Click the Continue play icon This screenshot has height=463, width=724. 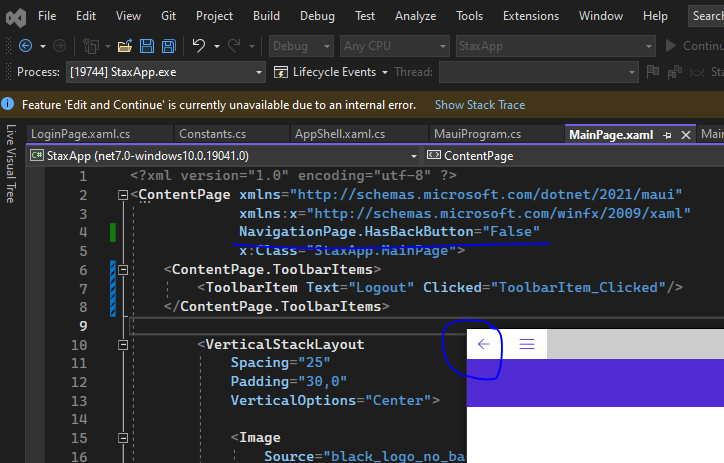point(671,46)
